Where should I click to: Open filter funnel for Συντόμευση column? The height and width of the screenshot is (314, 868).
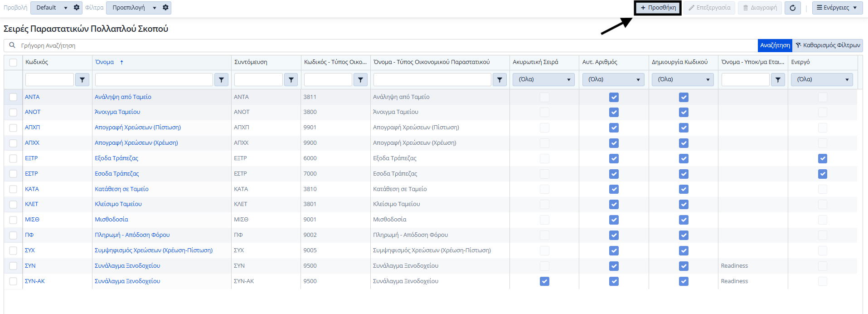click(x=291, y=80)
